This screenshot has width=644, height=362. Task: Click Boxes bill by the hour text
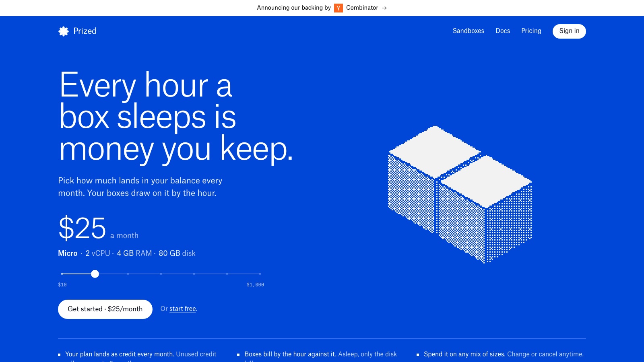pyautogui.click(x=290, y=354)
